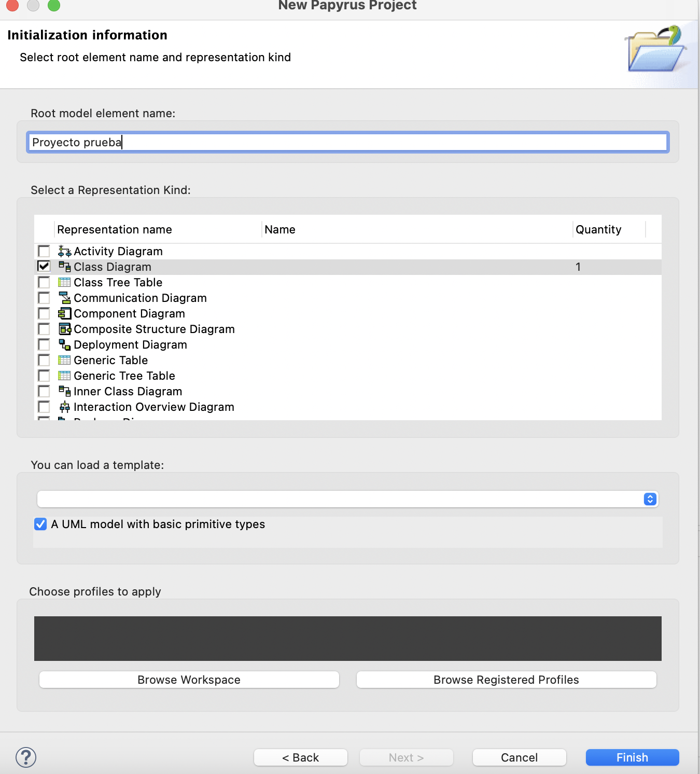Focus the Root model element name field
The width and height of the screenshot is (700, 774).
point(347,142)
